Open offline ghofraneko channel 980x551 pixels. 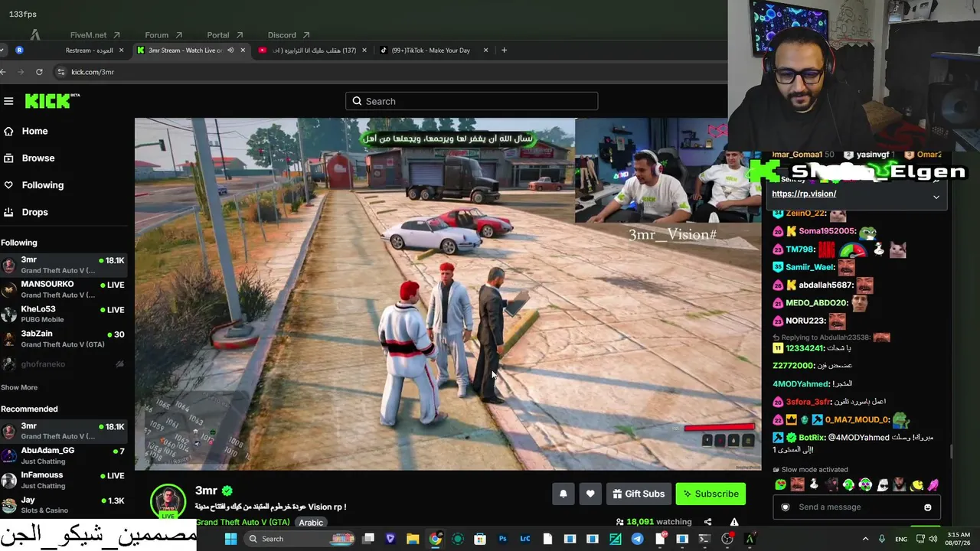64,364
